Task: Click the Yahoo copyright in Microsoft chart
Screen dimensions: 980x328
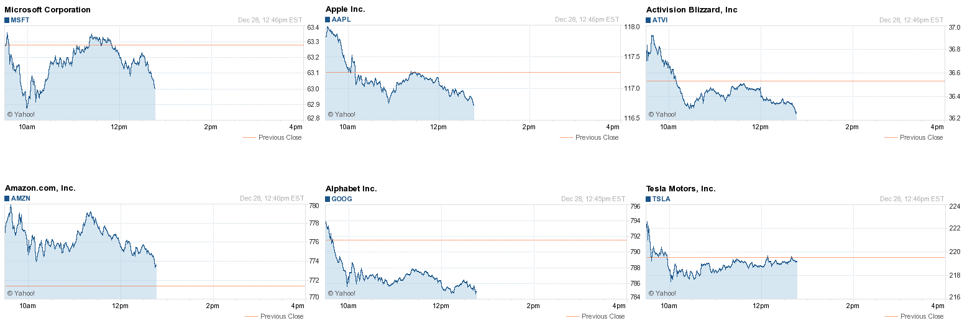Action: (21, 114)
